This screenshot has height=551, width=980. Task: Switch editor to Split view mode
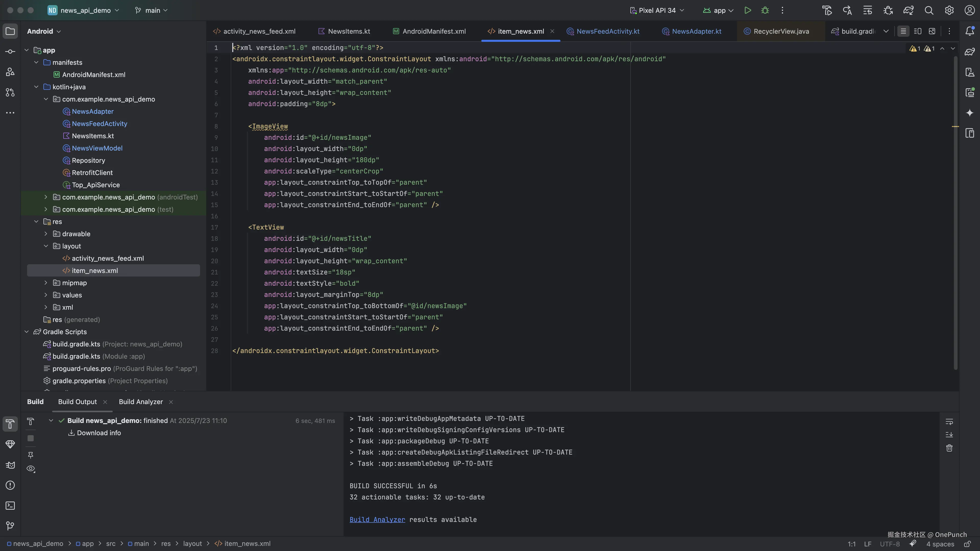click(x=918, y=31)
